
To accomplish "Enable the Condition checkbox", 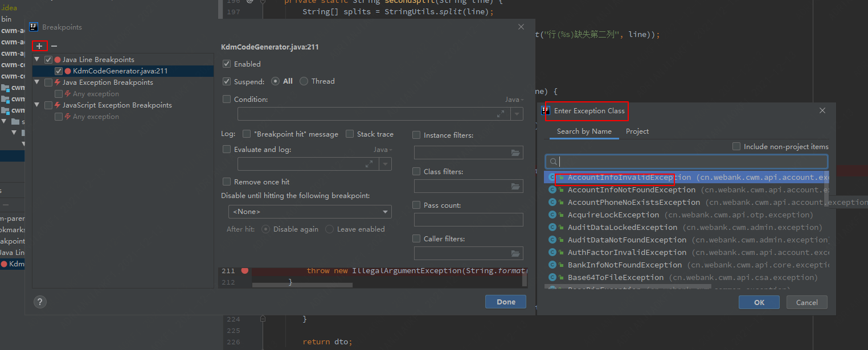I will pos(227,99).
